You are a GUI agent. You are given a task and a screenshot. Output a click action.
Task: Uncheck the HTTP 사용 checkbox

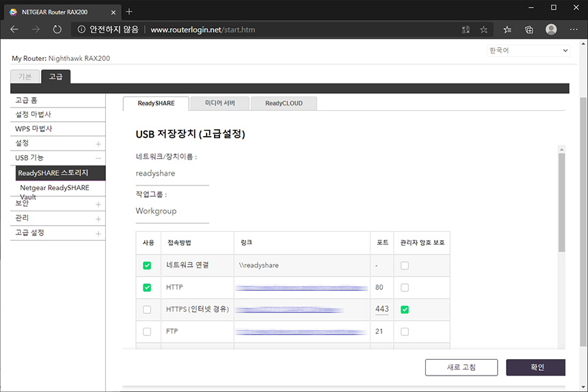[x=147, y=287]
